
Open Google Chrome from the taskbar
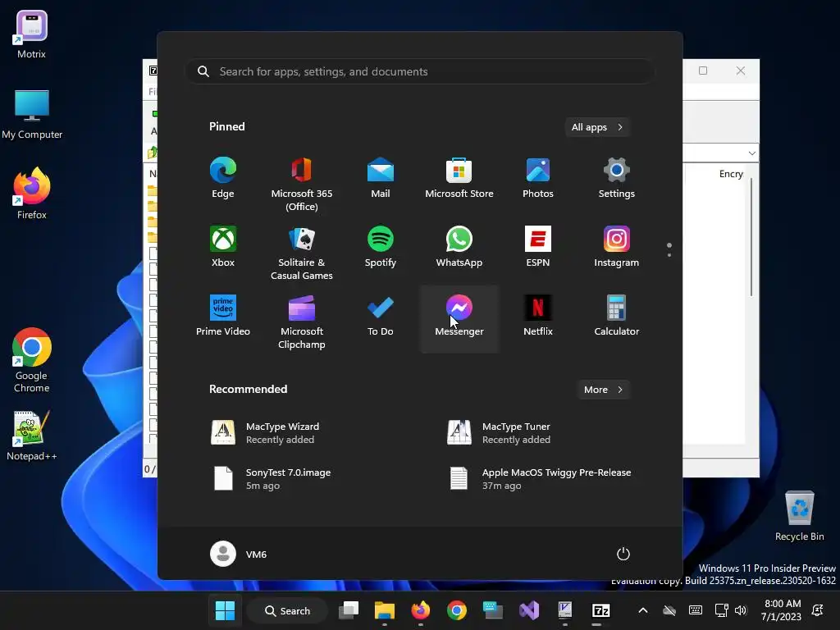tap(456, 610)
